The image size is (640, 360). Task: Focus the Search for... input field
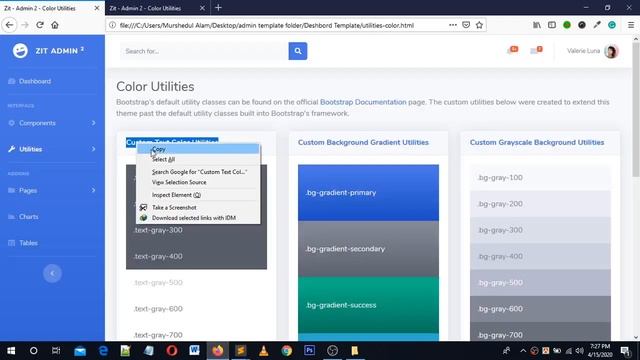coord(204,51)
